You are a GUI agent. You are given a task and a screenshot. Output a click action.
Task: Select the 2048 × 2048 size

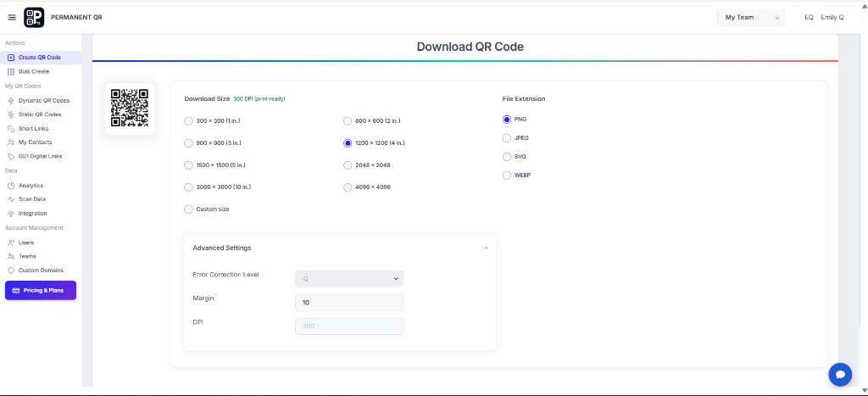tap(348, 165)
